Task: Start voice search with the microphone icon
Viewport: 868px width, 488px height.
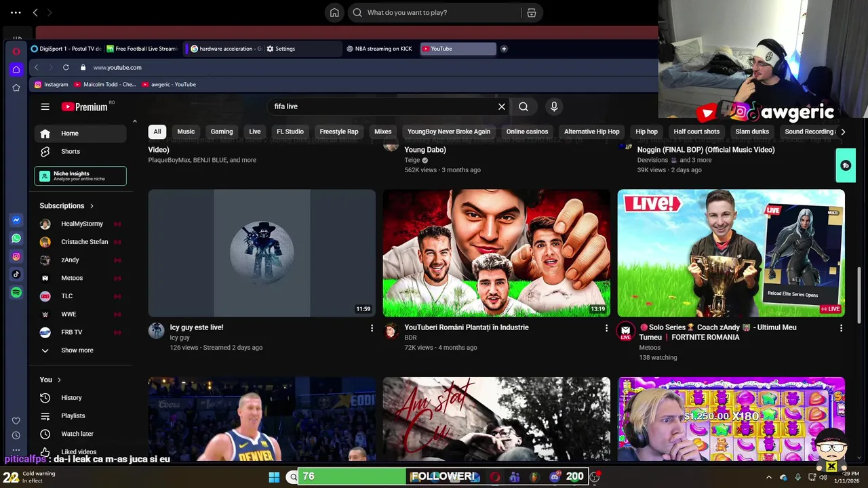Action: pyautogui.click(x=554, y=106)
